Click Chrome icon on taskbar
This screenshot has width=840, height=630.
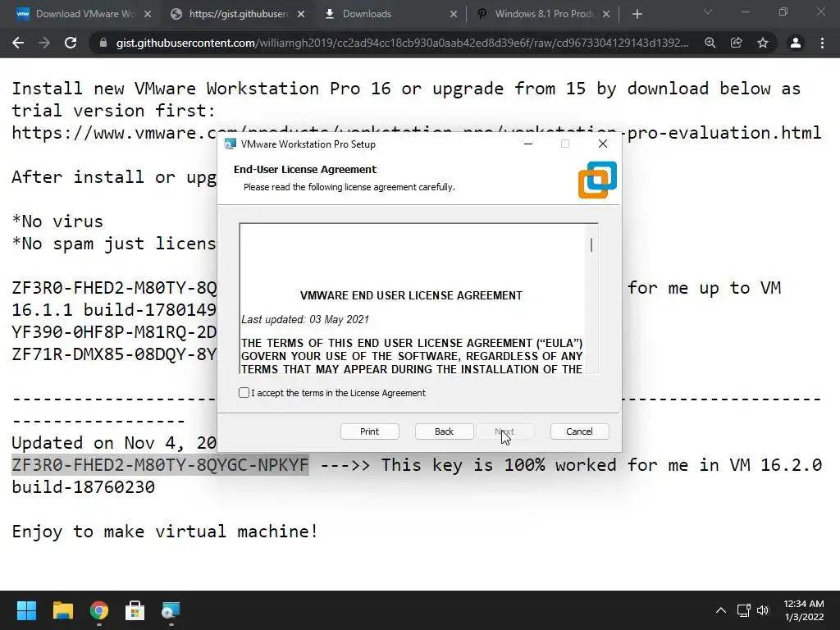pos(99,610)
